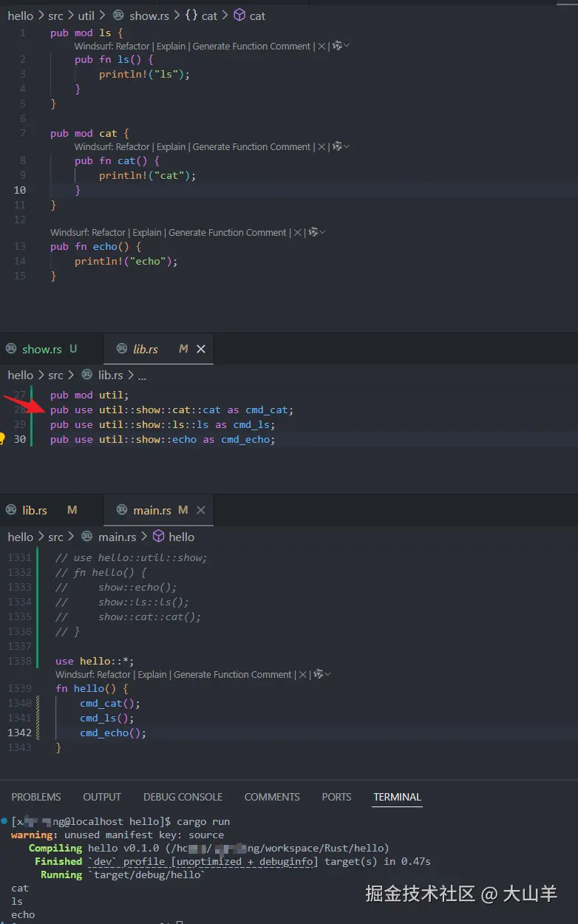Screen dimensions: 578x924
Task: Click the curly-brace module icon before cat breadcrumb
Action: click(191, 16)
